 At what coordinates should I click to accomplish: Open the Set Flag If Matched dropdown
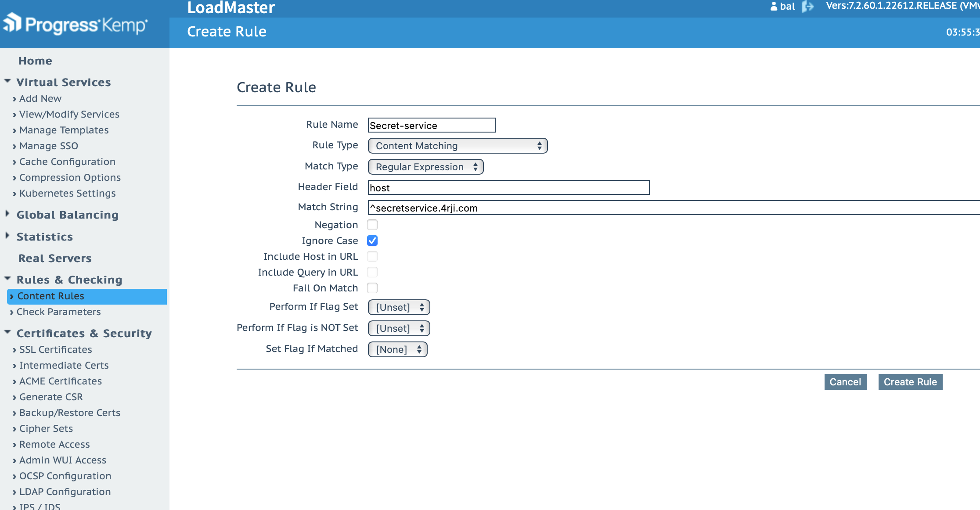click(397, 349)
